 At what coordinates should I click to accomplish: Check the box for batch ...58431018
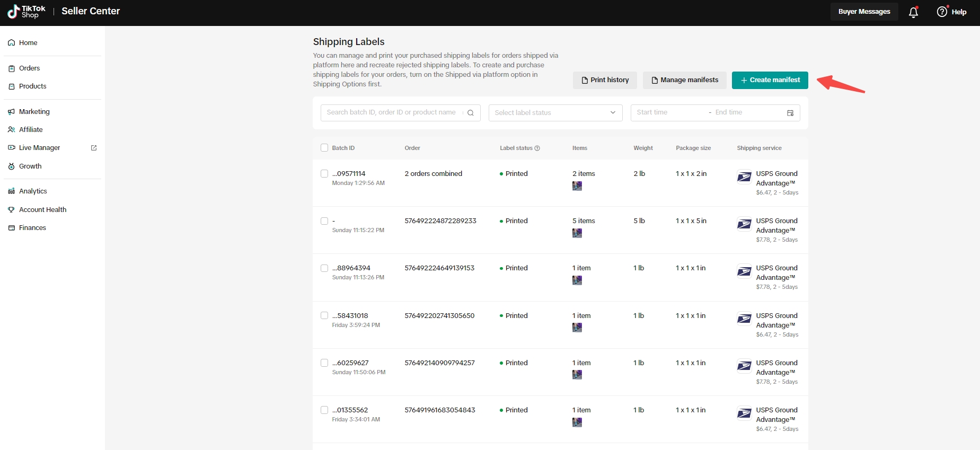point(324,316)
